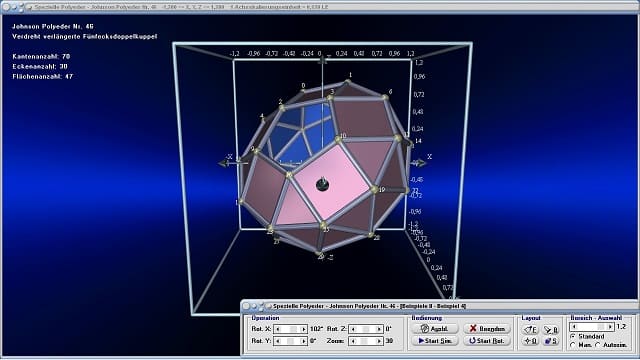
Task: Decrease Rot. X with left arrow
Action: 278,329
